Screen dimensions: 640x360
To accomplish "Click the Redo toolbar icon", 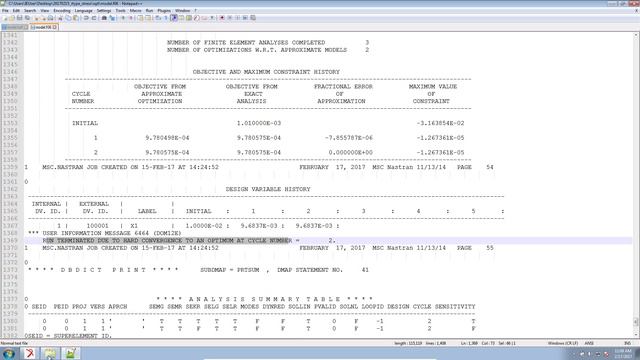I will (x=94, y=18).
